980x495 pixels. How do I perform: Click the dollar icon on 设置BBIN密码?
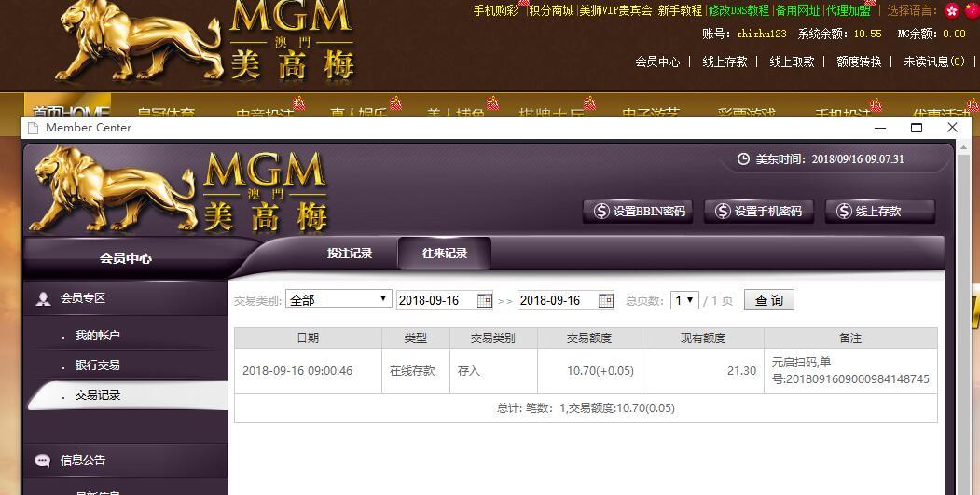tap(601, 212)
